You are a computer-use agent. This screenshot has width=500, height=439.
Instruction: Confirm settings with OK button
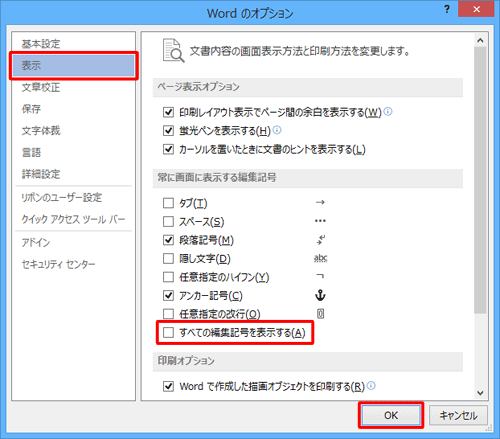coord(391,415)
